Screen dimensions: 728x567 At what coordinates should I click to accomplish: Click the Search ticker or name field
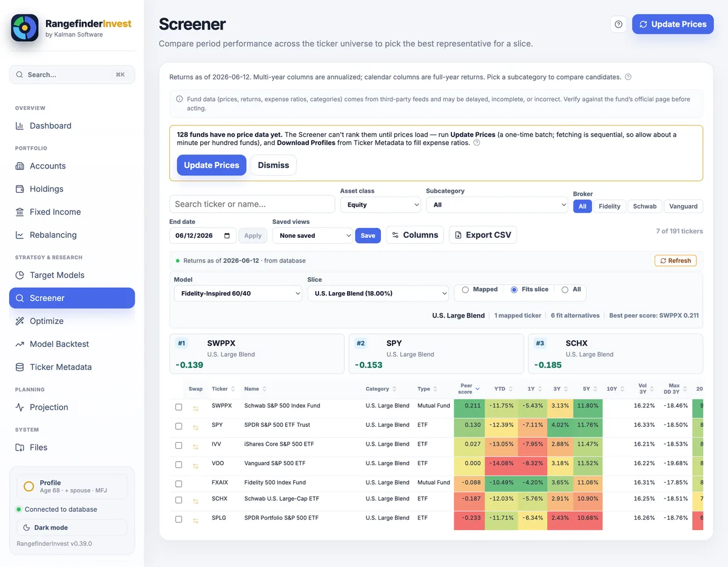252,204
